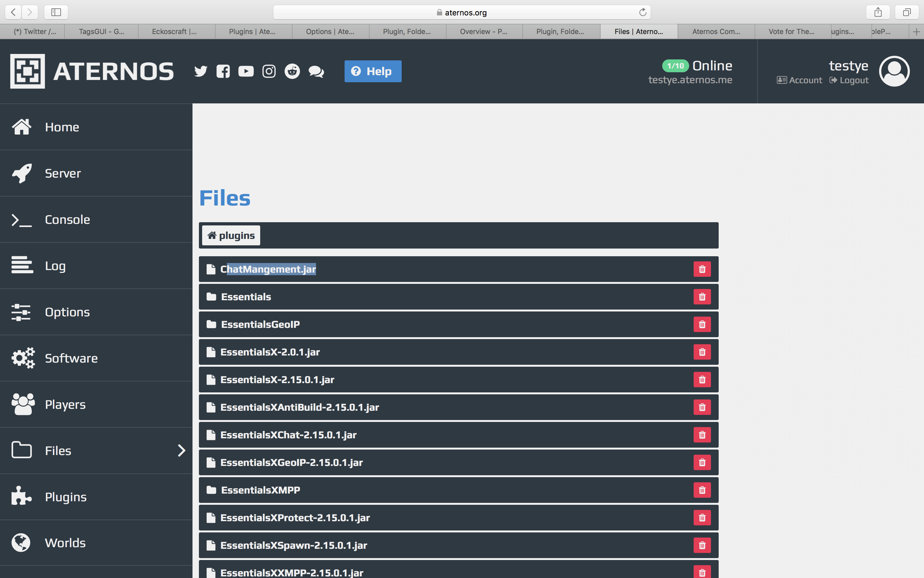Switch to Plugins | Ate... tab
The width and height of the screenshot is (924, 578).
point(254,32)
